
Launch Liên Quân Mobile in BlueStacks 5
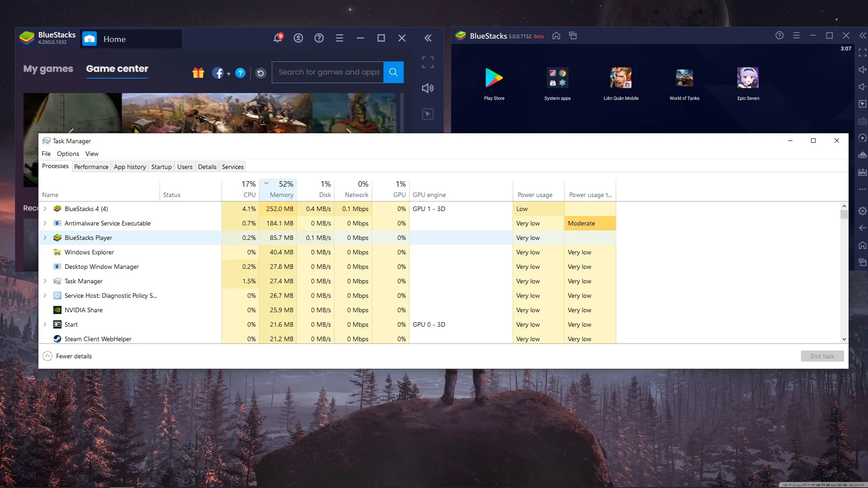point(621,84)
